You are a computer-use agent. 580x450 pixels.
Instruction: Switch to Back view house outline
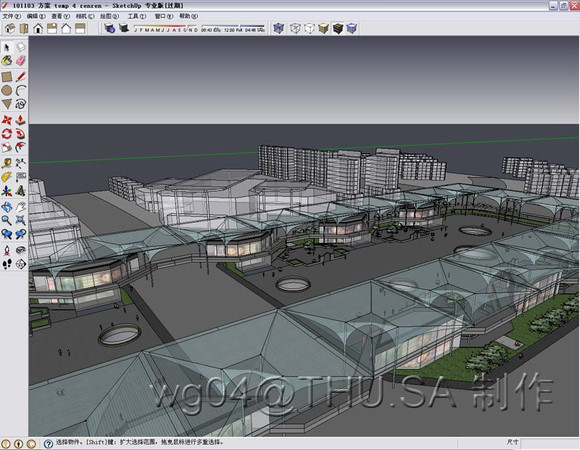(66, 28)
